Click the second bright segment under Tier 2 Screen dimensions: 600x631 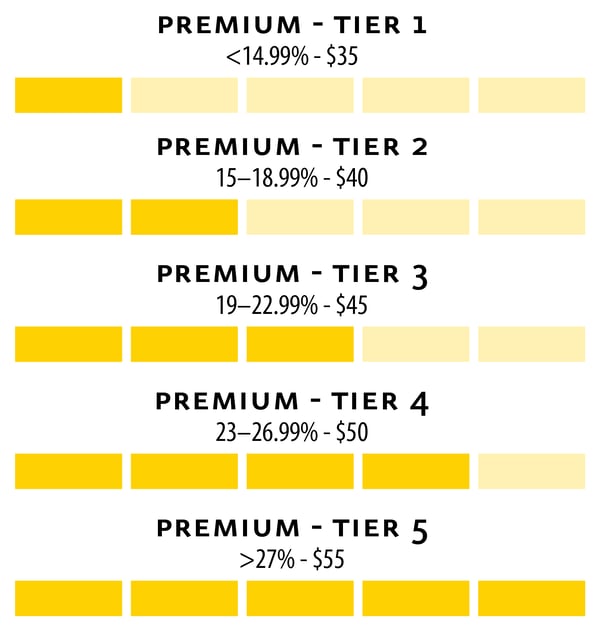click(184, 217)
